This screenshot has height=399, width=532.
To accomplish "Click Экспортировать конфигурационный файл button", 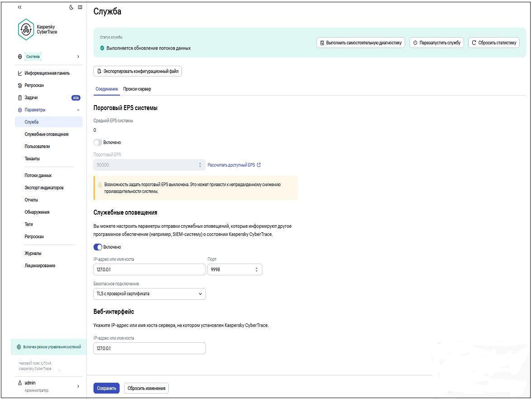I will tap(138, 71).
